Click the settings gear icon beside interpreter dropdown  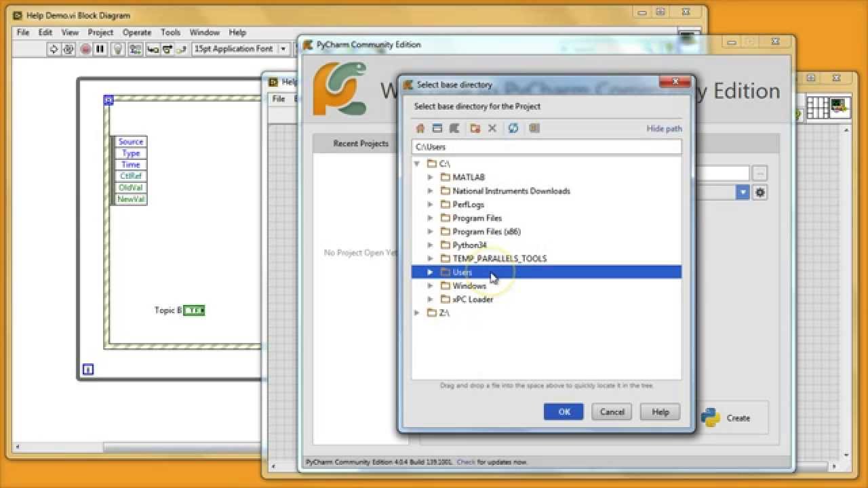click(760, 192)
